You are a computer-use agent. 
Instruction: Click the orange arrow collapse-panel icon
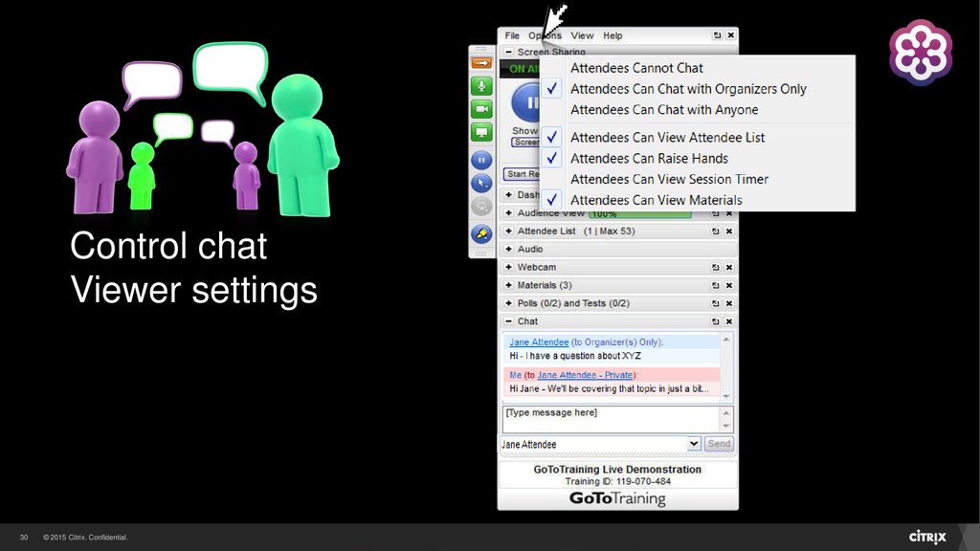pyautogui.click(x=481, y=63)
